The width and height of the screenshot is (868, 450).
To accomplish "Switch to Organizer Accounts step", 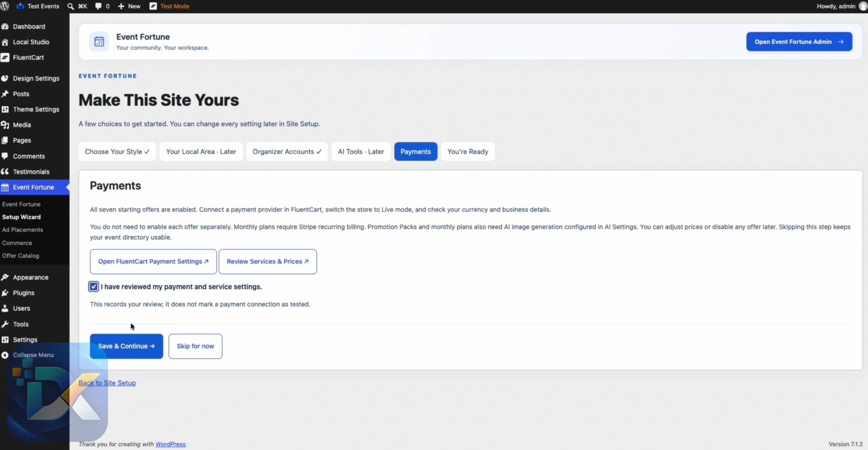I will [287, 152].
